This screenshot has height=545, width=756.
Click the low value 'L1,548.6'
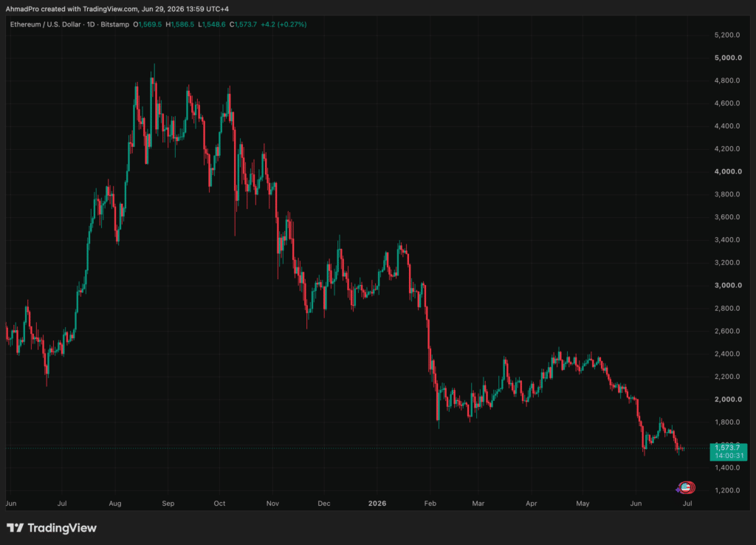point(212,24)
